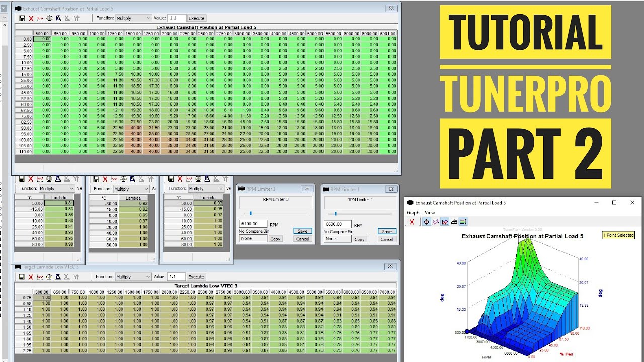Screen dimensions: 644x362
Task: Click the Y-axis icon in Exhaust Camshaft table toolbar
Action: [76, 18]
